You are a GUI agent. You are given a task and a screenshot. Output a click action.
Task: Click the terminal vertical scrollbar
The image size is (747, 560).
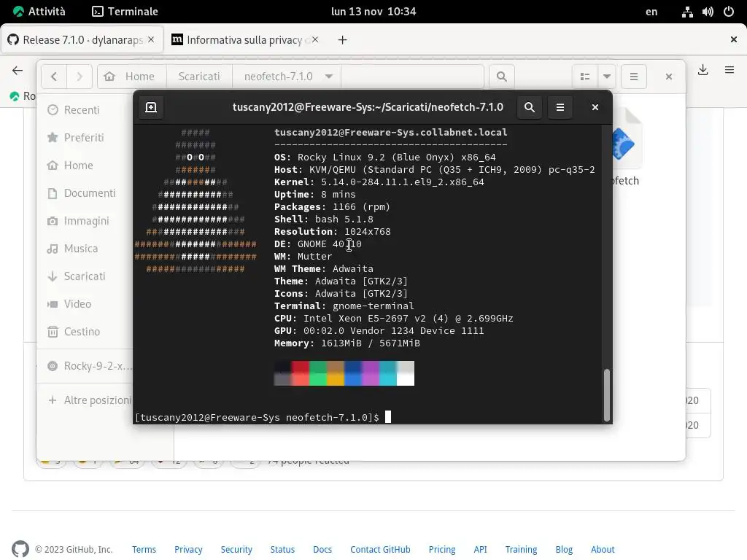tap(607, 395)
